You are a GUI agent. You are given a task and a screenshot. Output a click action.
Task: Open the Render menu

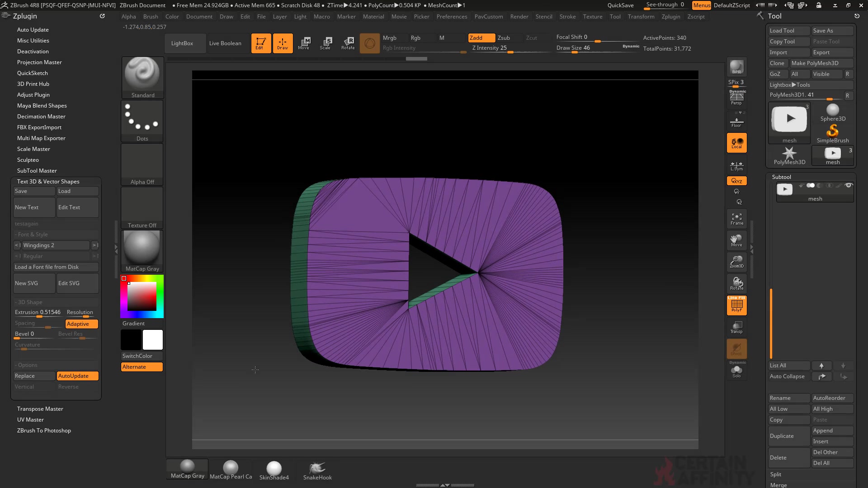click(519, 17)
